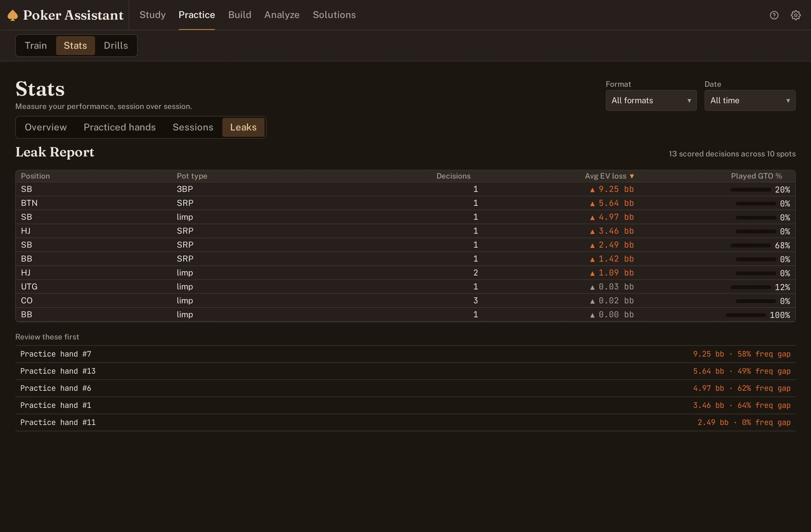The height and width of the screenshot is (532, 811).
Task: Select the BTN SRP row
Action: [x=405, y=203]
